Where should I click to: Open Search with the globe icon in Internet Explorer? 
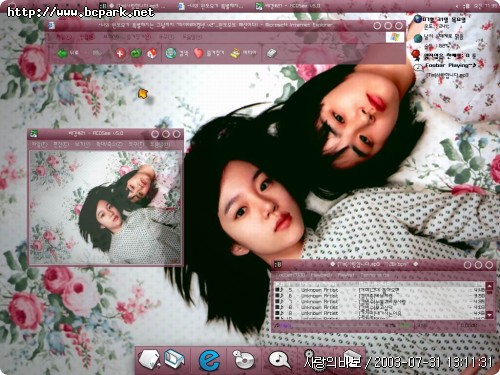(x=171, y=53)
